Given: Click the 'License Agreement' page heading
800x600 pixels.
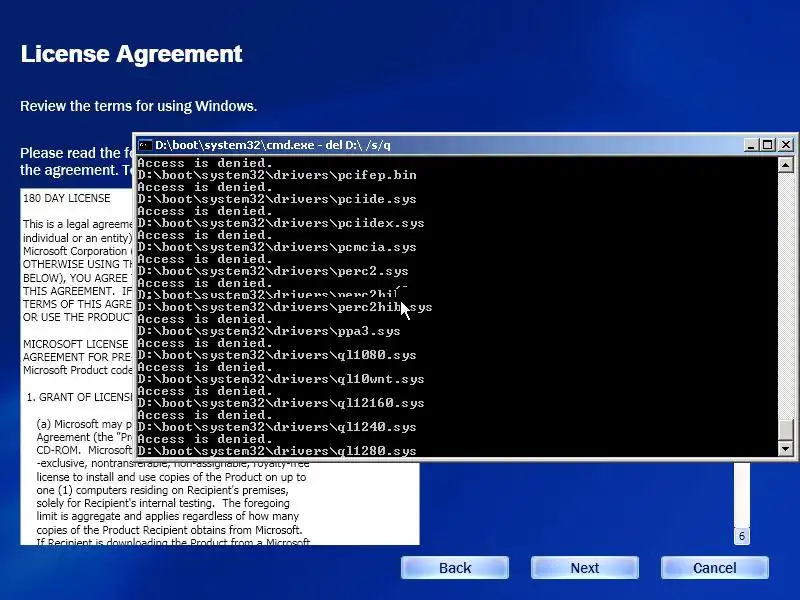Looking at the screenshot, I should [x=131, y=54].
